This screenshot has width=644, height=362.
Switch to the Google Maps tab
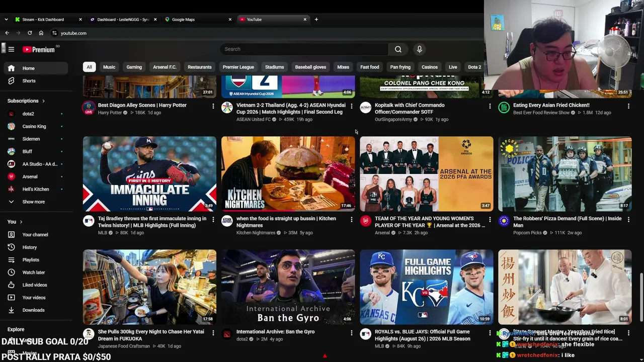coord(198,20)
